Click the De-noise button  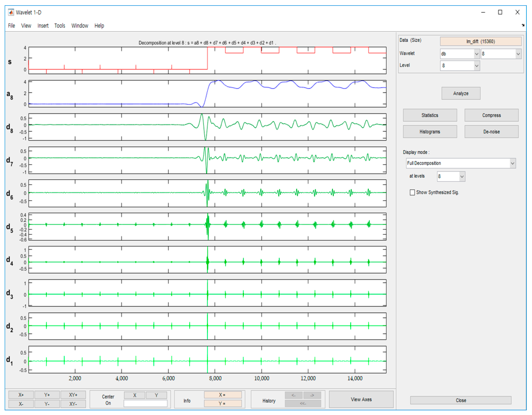click(491, 132)
